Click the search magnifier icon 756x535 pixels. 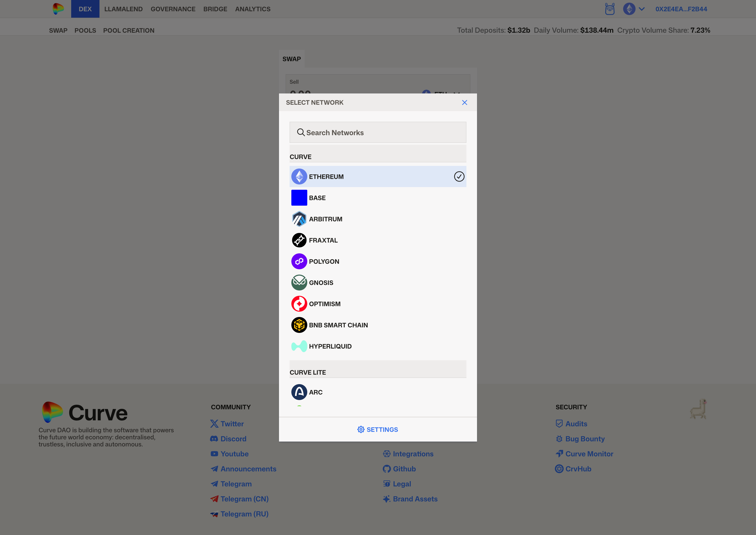(x=301, y=133)
